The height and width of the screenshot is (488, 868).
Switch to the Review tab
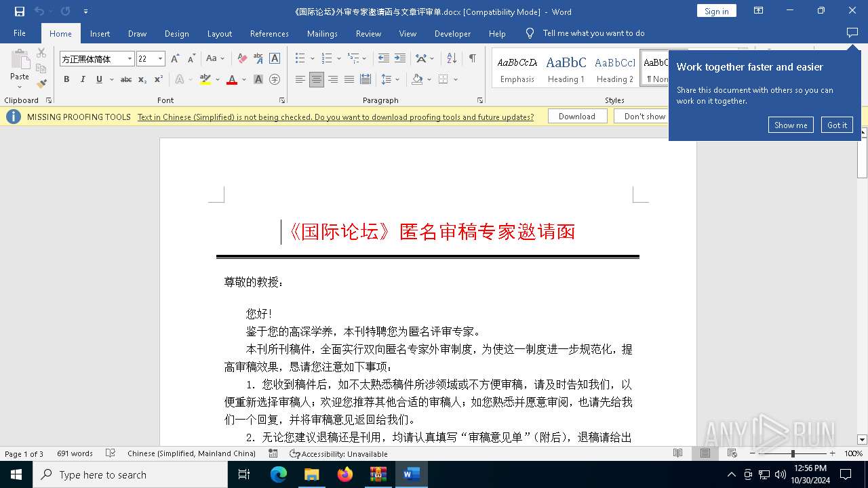(369, 33)
